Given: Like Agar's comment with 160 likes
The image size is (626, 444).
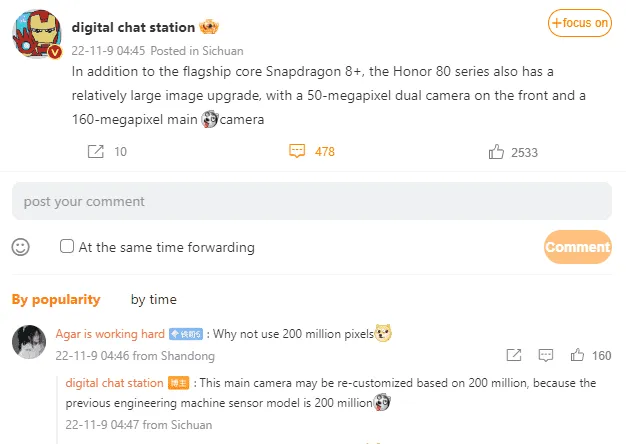Looking at the screenshot, I should (577, 355).
